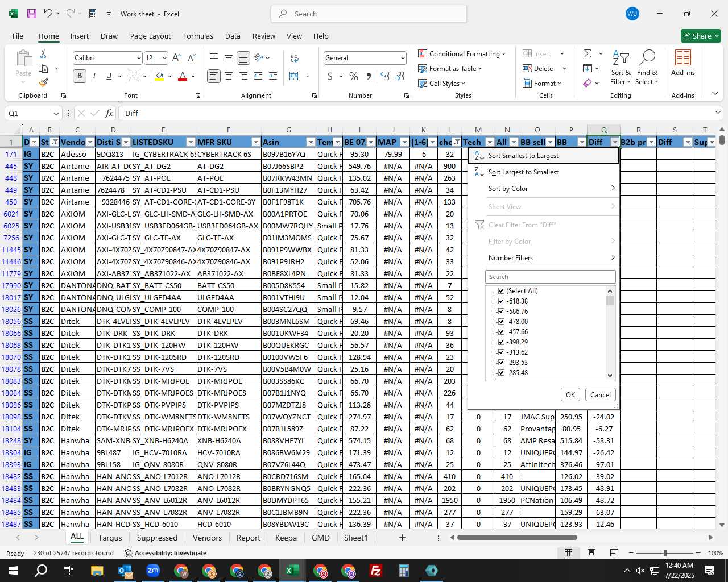Open filter dropdown on MAP column

(x=404, y=142)
